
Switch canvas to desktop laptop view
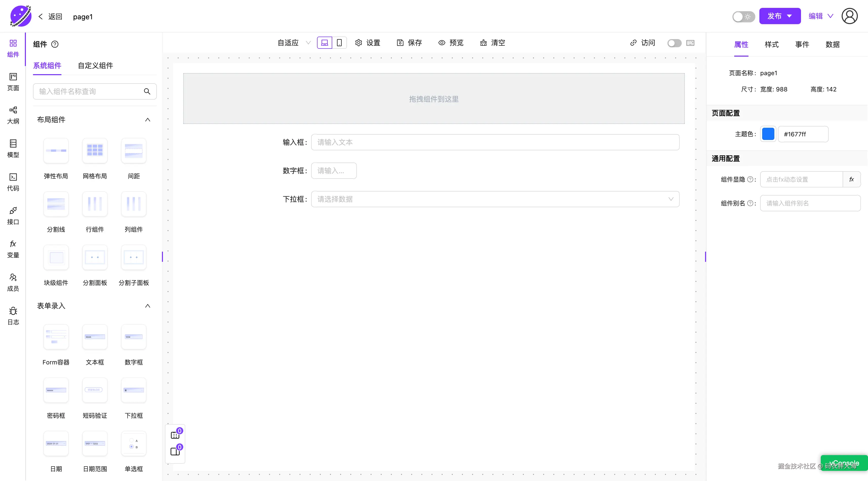click(x=325, y=43)
